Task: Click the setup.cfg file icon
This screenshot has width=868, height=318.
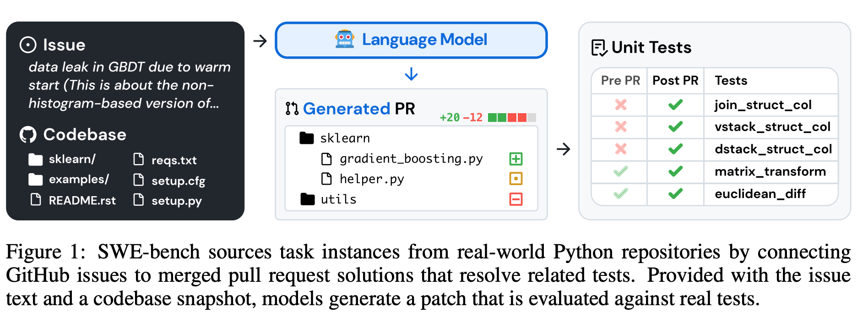Action: pyautogui.click(x=138, y=179)
